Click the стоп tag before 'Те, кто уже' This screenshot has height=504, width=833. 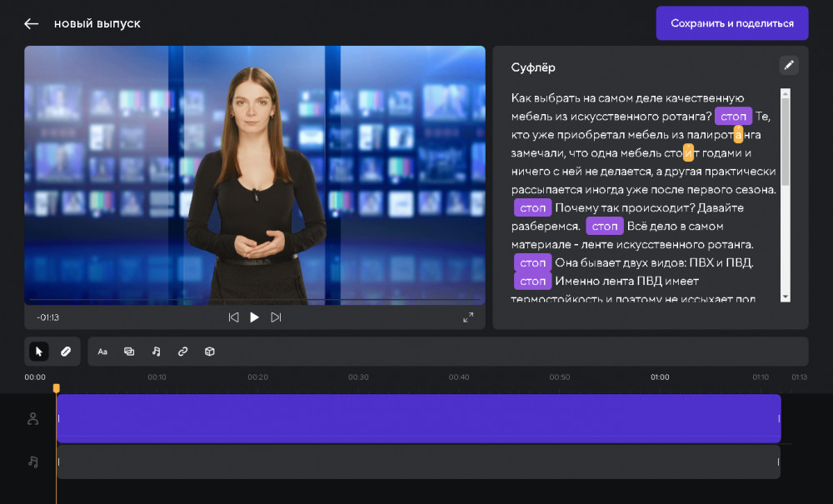733,117
